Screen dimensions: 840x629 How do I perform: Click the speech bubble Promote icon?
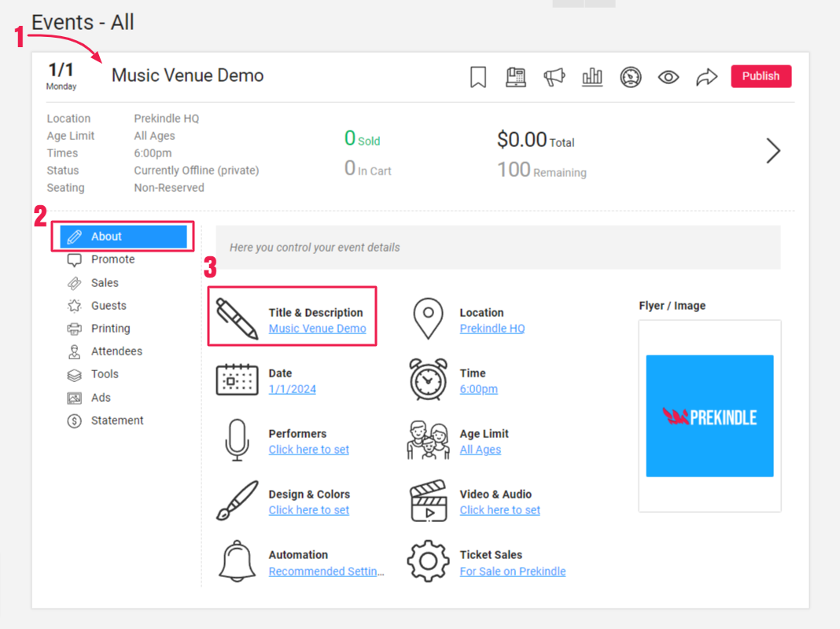point(75,260)
